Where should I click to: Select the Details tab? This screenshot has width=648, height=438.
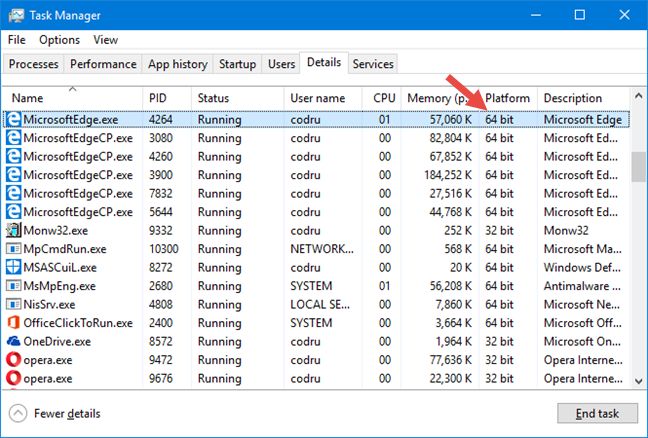pyautogui.click(x=324, y=63)
